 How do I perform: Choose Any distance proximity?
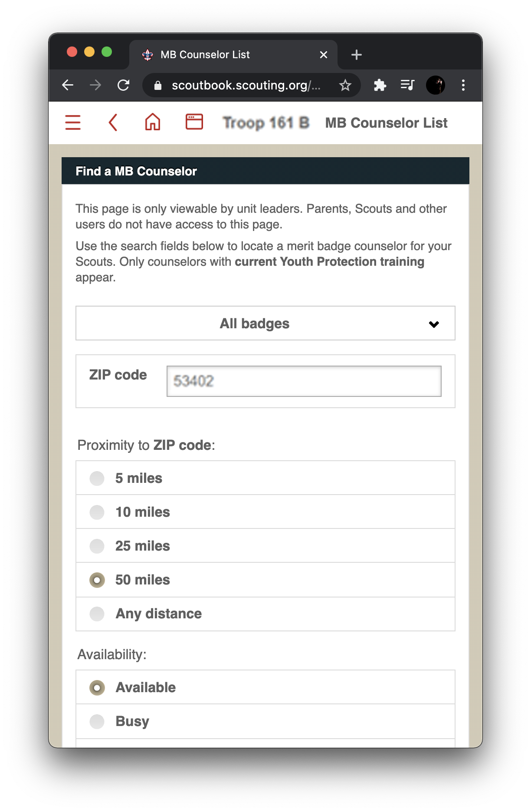265,614
